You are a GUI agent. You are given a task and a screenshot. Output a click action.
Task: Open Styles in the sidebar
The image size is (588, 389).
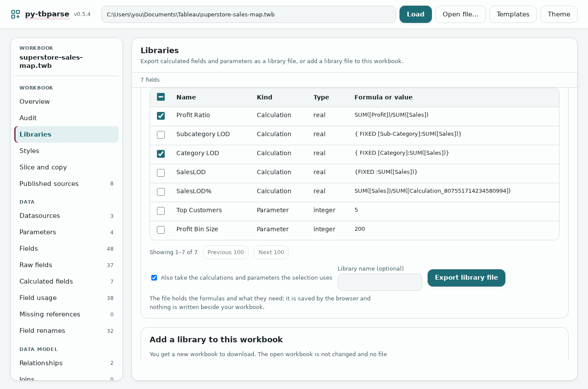point(67,151)
